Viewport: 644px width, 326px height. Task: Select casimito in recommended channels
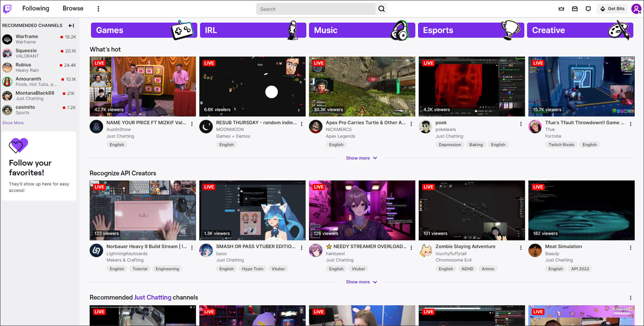(x=39, y=110)
